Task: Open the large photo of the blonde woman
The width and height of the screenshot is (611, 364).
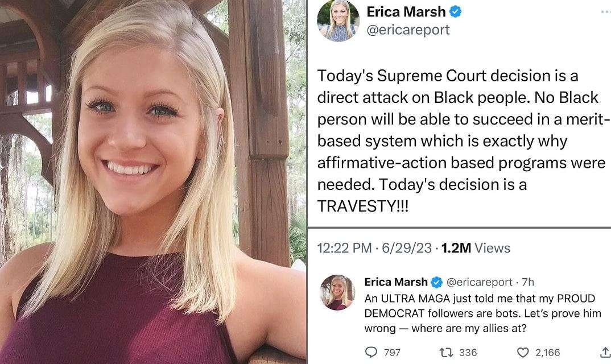Action: (x=154, y=182)
